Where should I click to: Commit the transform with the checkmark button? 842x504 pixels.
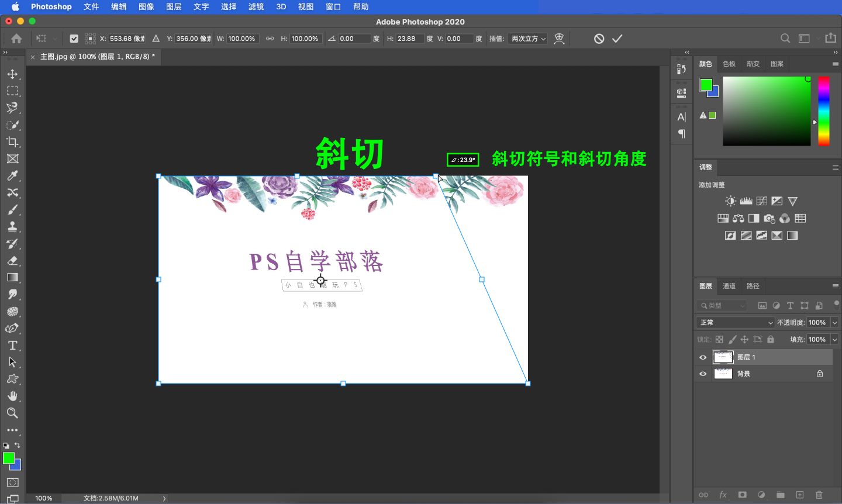click(x=617, y=38)
